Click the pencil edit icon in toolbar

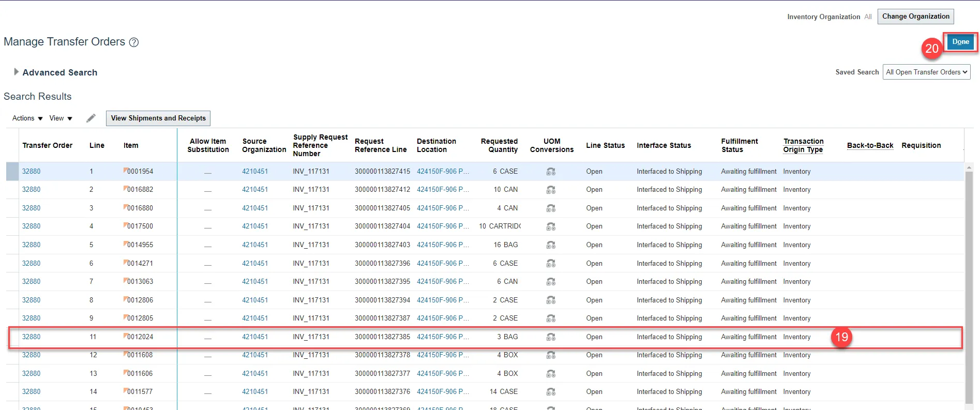(x=91, y=118)
